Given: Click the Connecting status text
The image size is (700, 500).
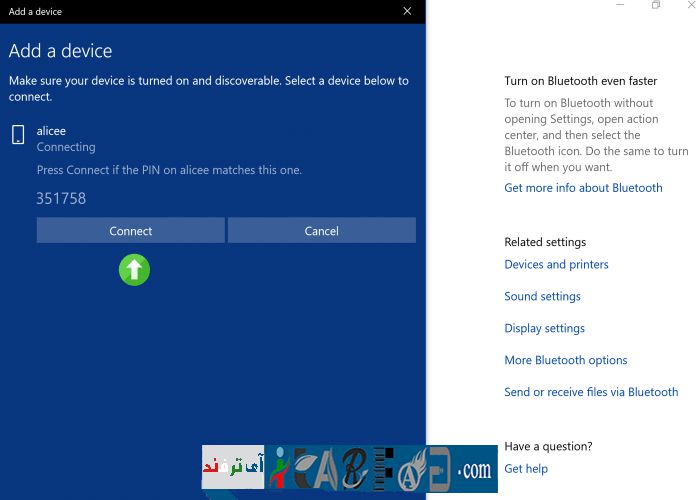Looking at the screenshot, I should (66, 147).
